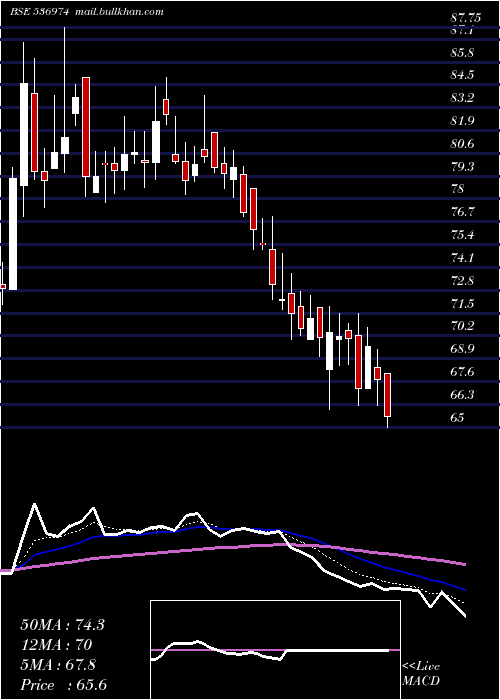This screenshot has width=500, height=700.
Task: Click the 87.75 price axis label
Action: [466, 18]
